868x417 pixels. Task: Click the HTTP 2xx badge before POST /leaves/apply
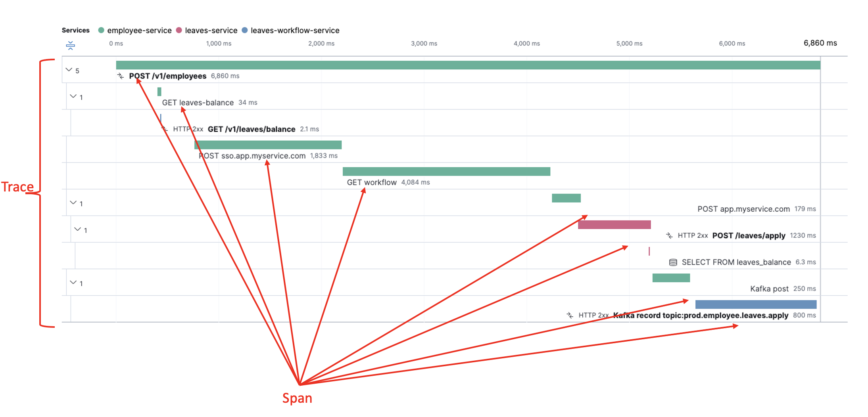tap(693, 235)
